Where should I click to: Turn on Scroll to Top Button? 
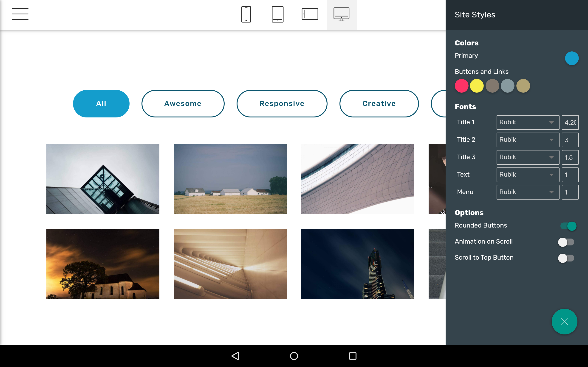pyautogui.click(x=566, y=258)
